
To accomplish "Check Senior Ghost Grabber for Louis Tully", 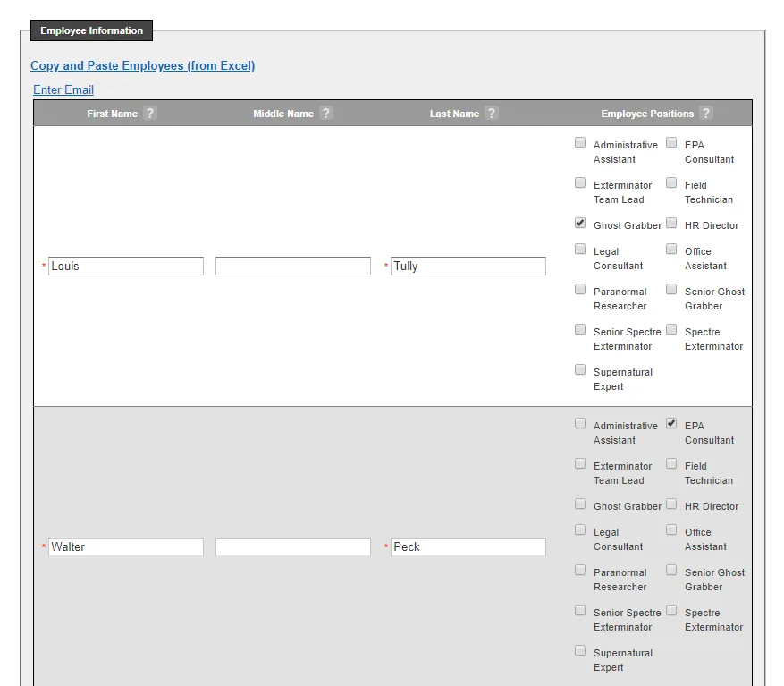I will pyautogui.click(x=671, y=289).
